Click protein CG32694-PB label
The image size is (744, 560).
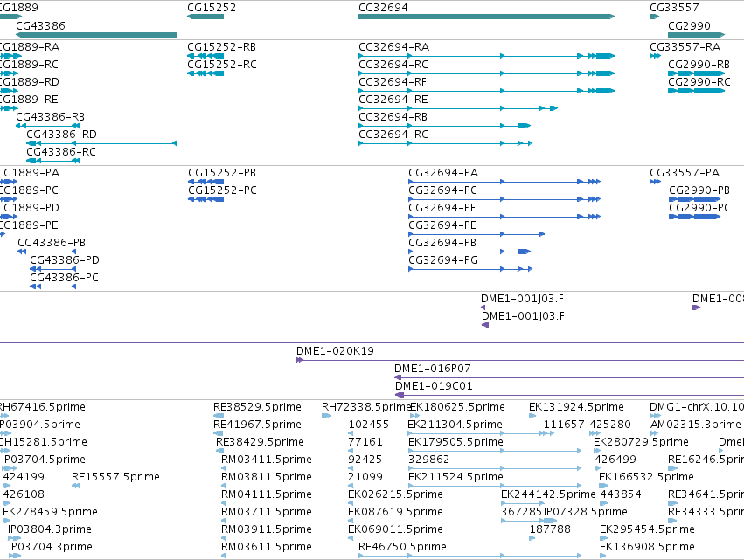tap(442, 243)
